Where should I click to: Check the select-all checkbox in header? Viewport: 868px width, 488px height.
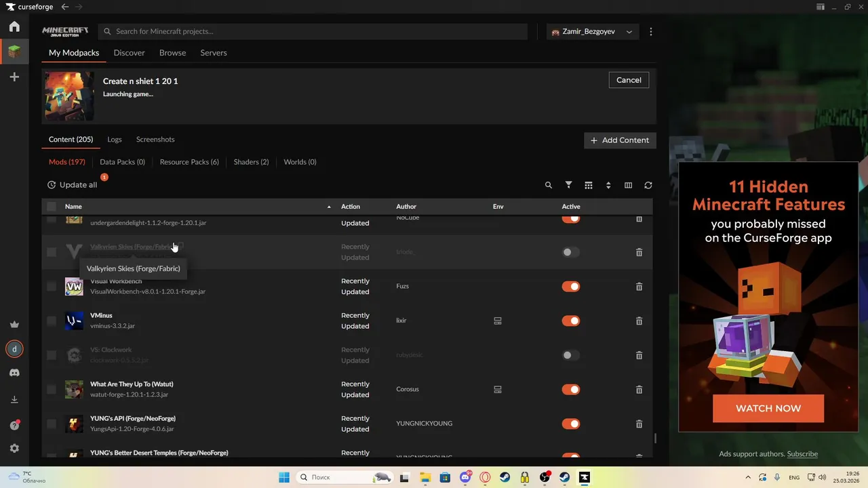tap(52, 207)
